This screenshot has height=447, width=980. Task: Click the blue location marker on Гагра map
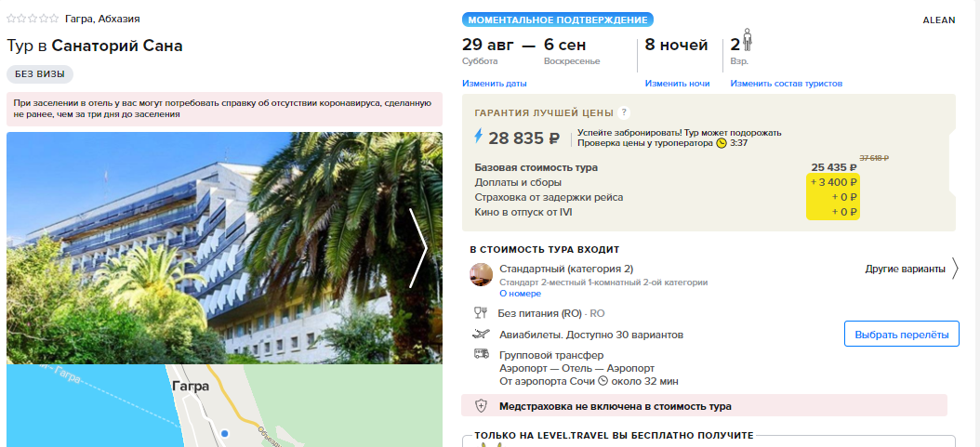pyautogui.click(x=225, y=433)
